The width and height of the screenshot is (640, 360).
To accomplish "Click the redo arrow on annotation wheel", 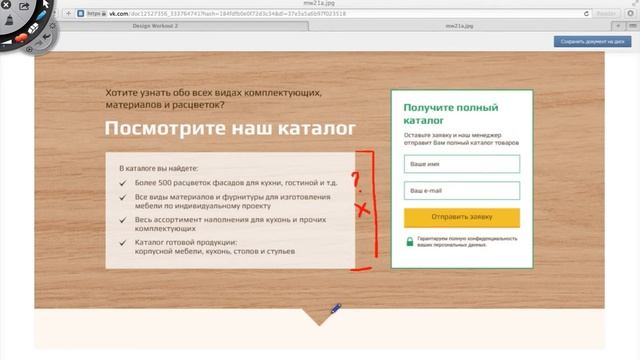I will point(39,43).
